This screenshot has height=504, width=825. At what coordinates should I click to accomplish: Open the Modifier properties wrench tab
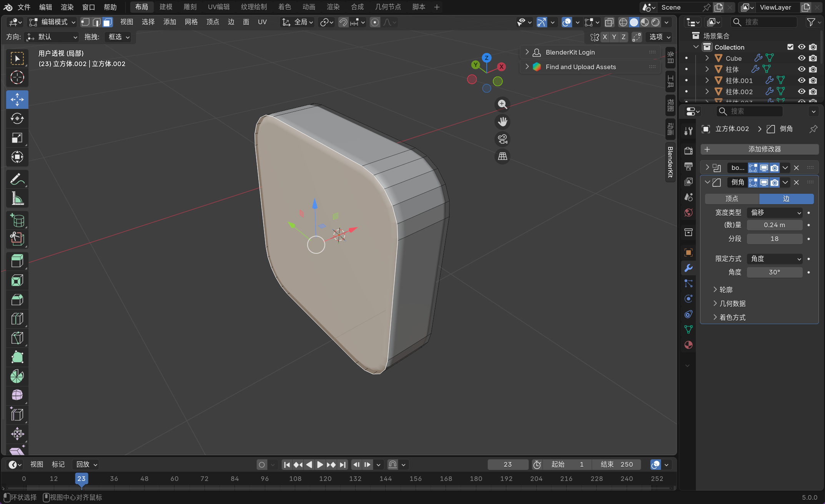click(x=688, y=268)
